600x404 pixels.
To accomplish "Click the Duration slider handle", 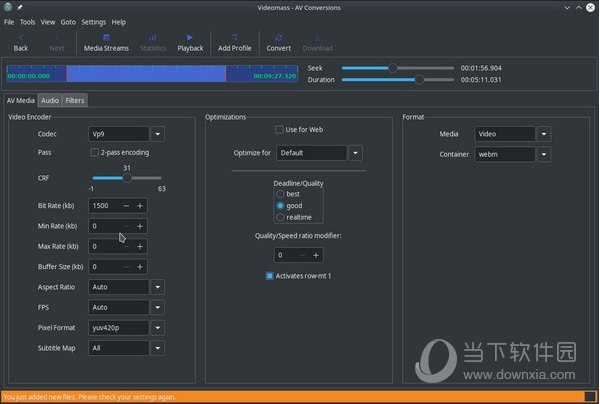I will 419,80.
